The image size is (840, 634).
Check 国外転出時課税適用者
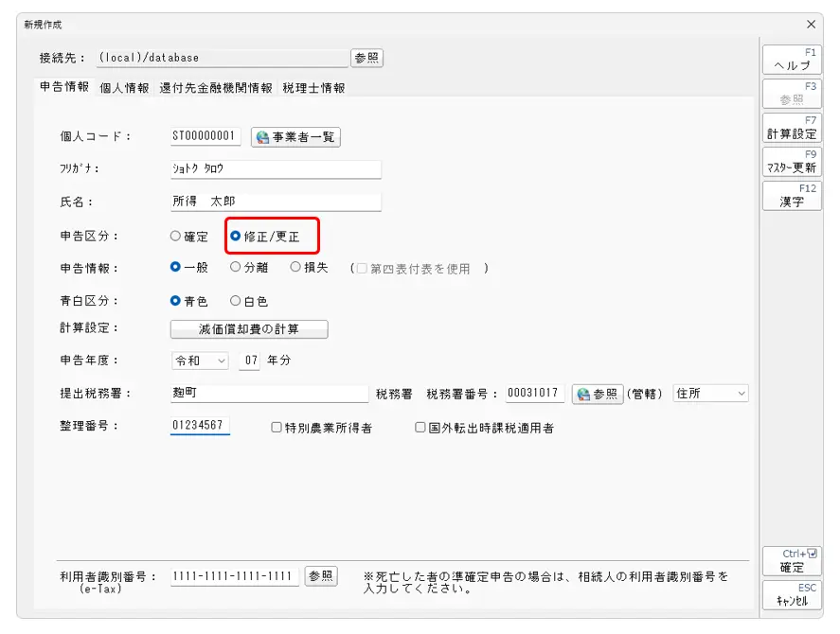(x=420, y=428)
